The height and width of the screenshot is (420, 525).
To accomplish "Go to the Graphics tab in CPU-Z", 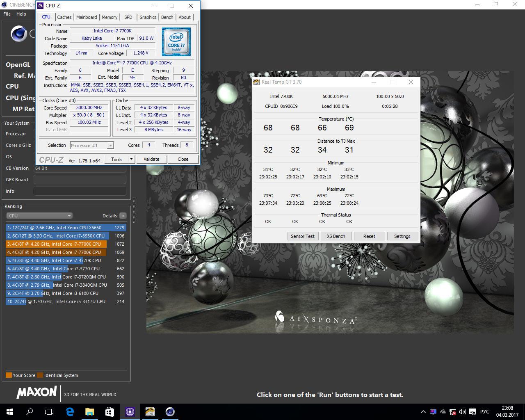I will [148, 17].
